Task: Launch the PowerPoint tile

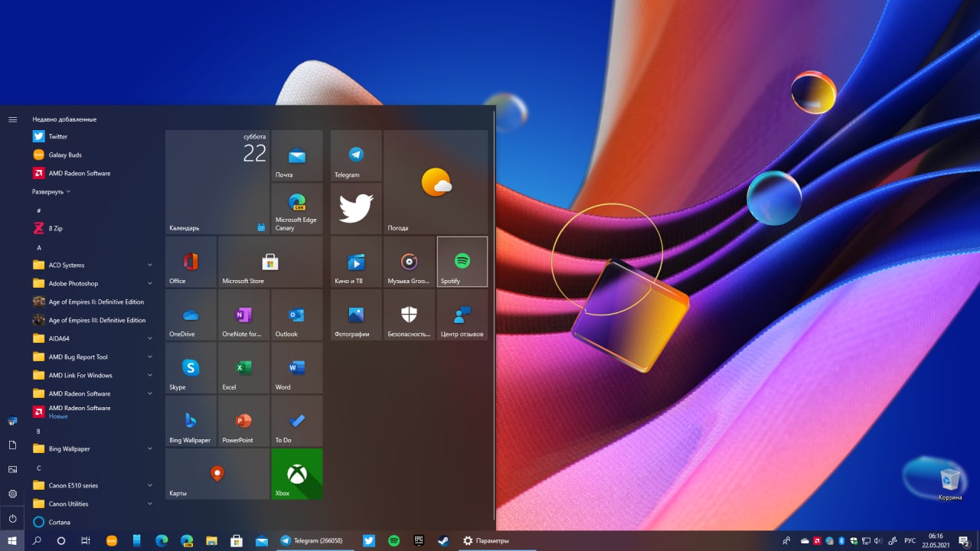Action: [243, 421]
